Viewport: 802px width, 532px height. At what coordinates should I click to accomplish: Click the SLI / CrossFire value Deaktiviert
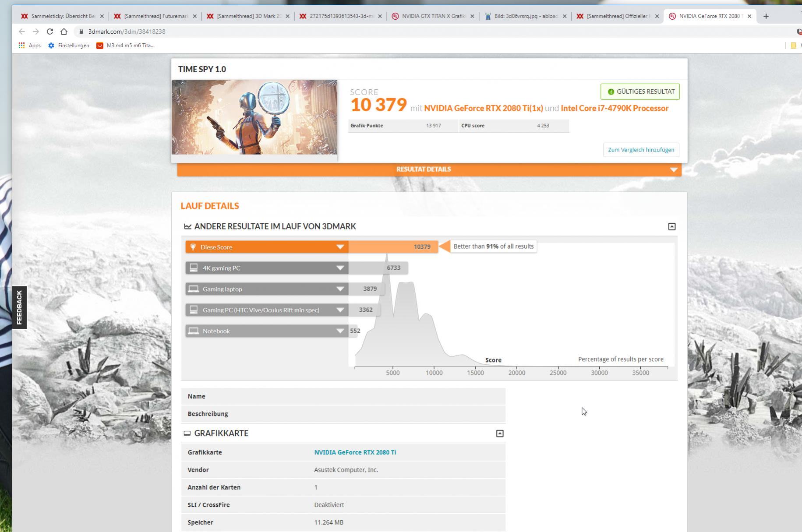tap(329, 505)
